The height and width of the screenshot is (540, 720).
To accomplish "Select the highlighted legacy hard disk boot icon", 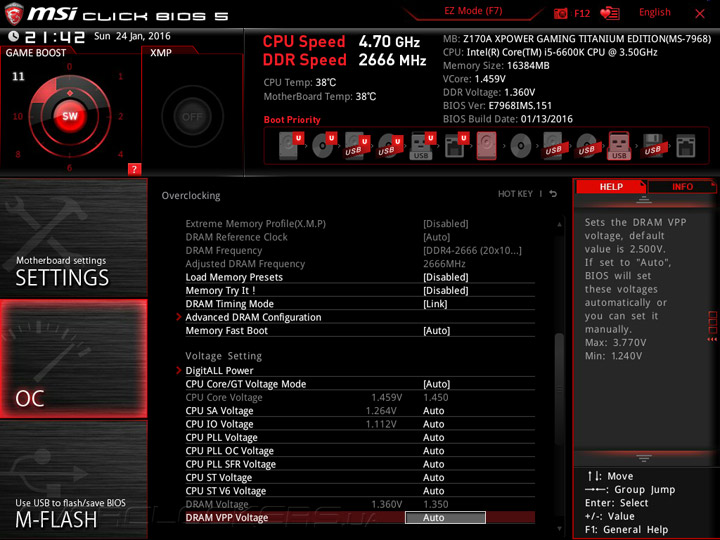I will [x=487, y=146].
